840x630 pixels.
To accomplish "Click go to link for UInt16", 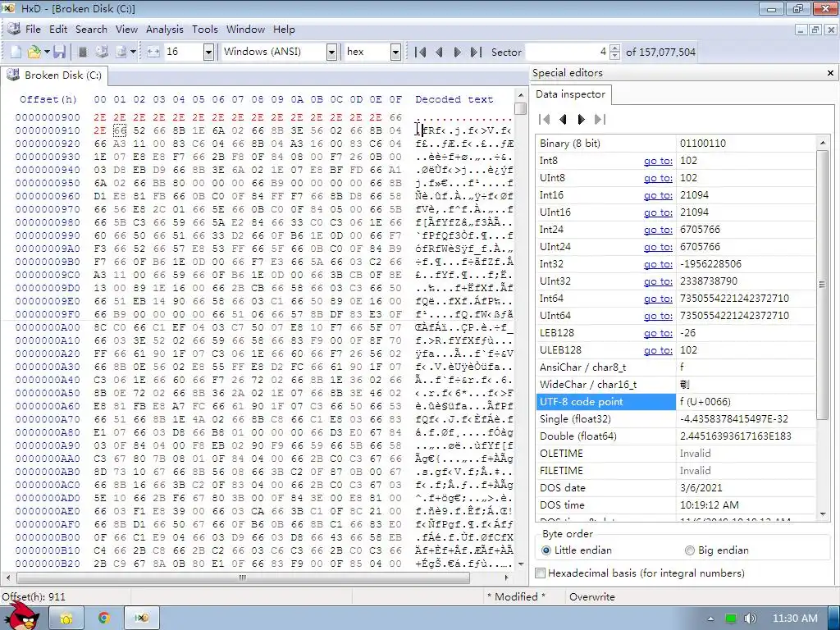I will pyautogui.click(x=658, y=212).
